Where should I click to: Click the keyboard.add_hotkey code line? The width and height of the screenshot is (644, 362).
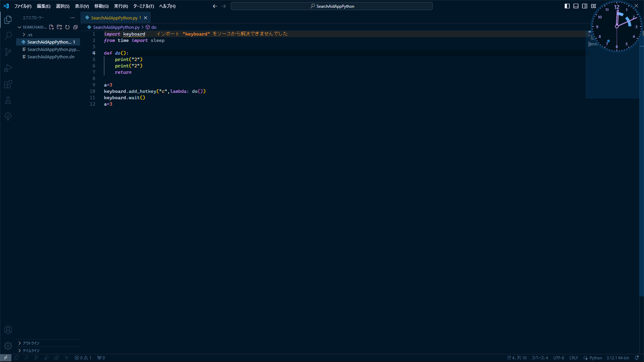pyautogui.click(x=155, y=91)
